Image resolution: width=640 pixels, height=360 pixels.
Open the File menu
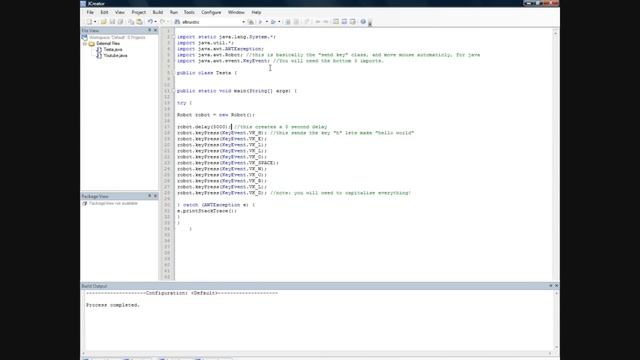[90, 12]
